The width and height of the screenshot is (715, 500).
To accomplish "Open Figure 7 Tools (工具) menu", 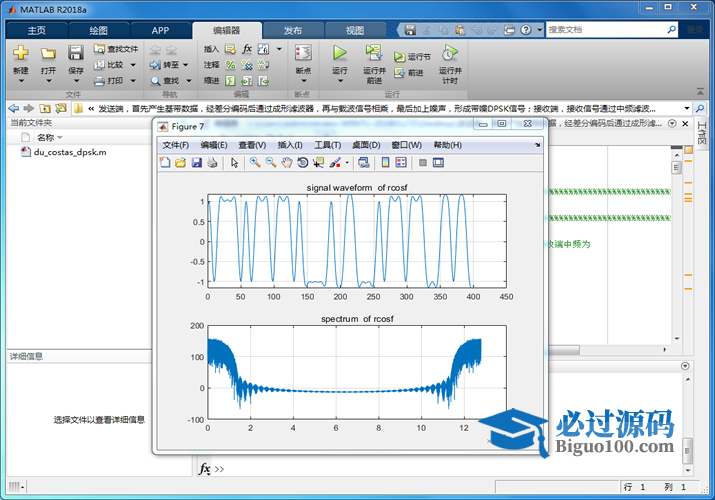I will [x=327, y=145].
